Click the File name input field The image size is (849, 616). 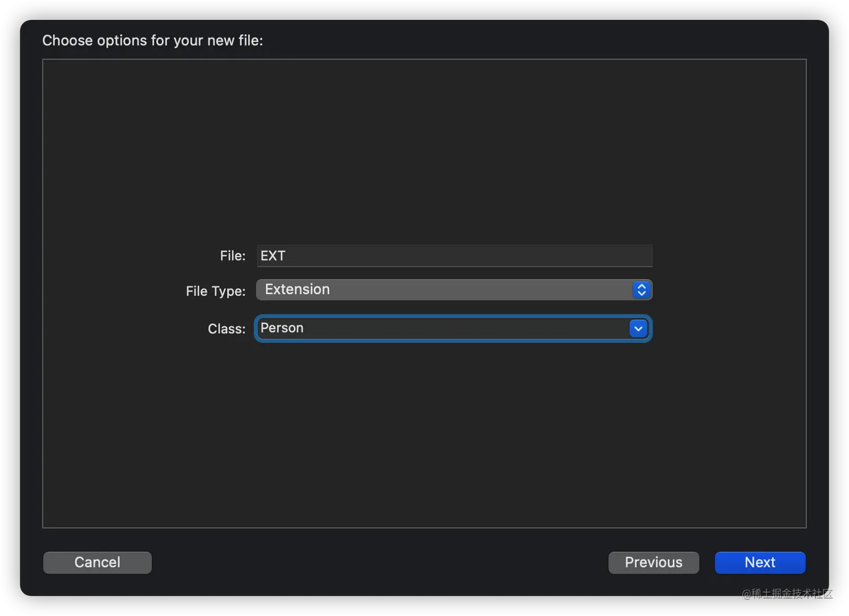pos(454,256)
